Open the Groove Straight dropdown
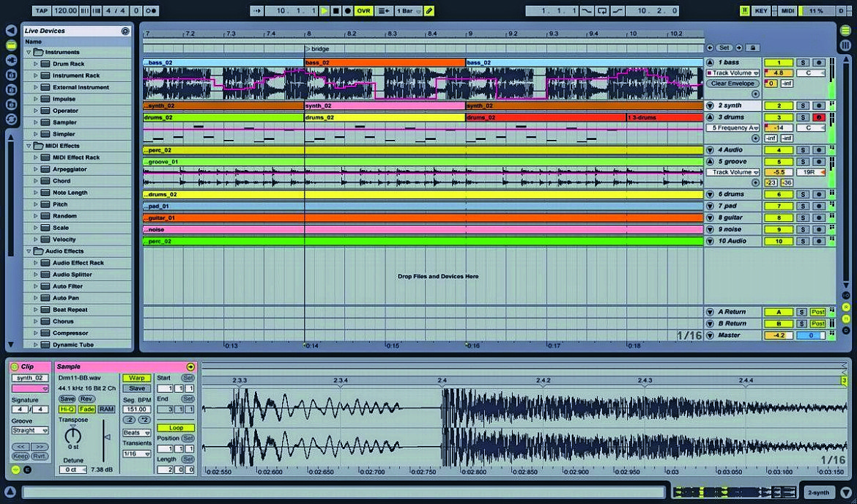This screenshot has height=504, width=857. click(x=30, y=431)
